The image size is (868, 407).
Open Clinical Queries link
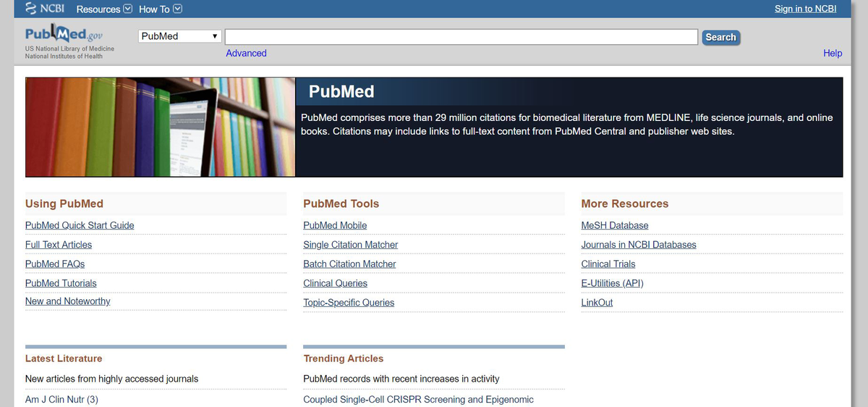pos(335,283)
